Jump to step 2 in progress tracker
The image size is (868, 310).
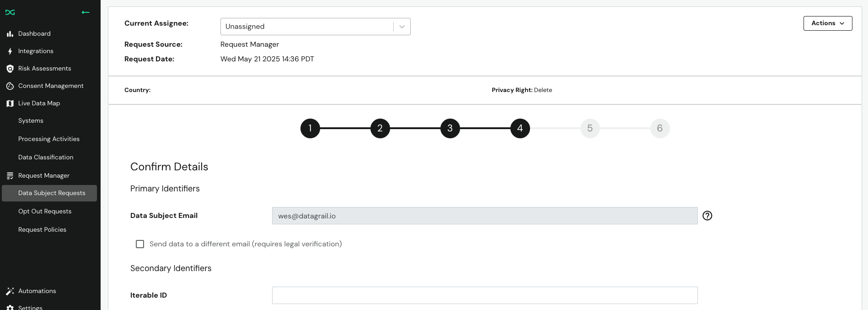(380, 128)
